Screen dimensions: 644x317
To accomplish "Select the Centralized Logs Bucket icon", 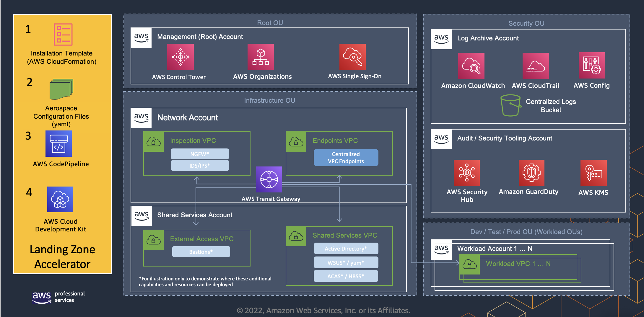I will [x=510, y=105].
